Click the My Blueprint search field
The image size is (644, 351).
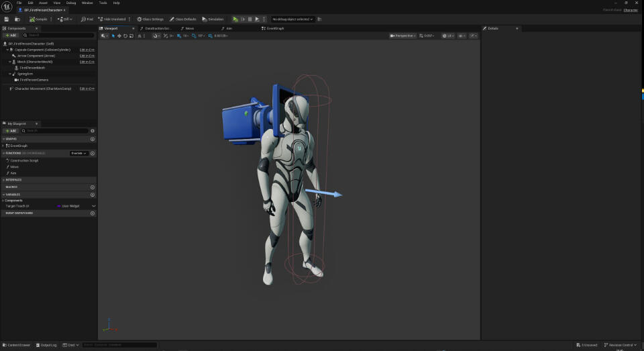click(x=54, y=131)
